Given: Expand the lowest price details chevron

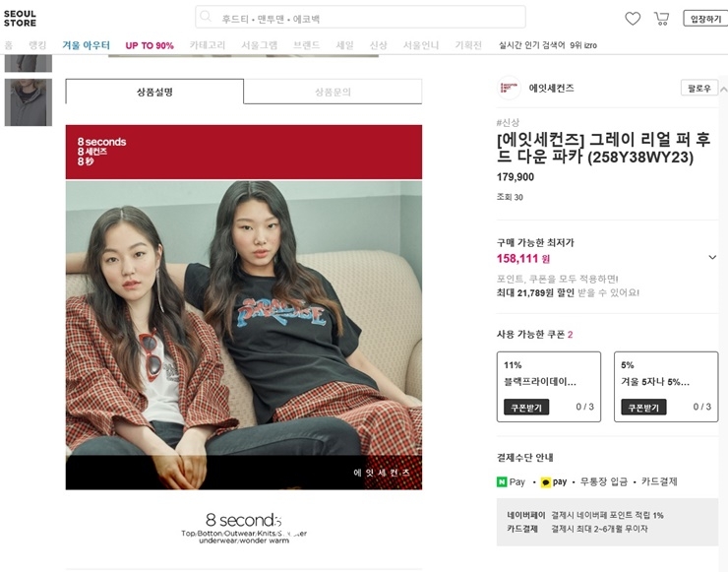Looking at the screenshot, I should click(712, 257).
